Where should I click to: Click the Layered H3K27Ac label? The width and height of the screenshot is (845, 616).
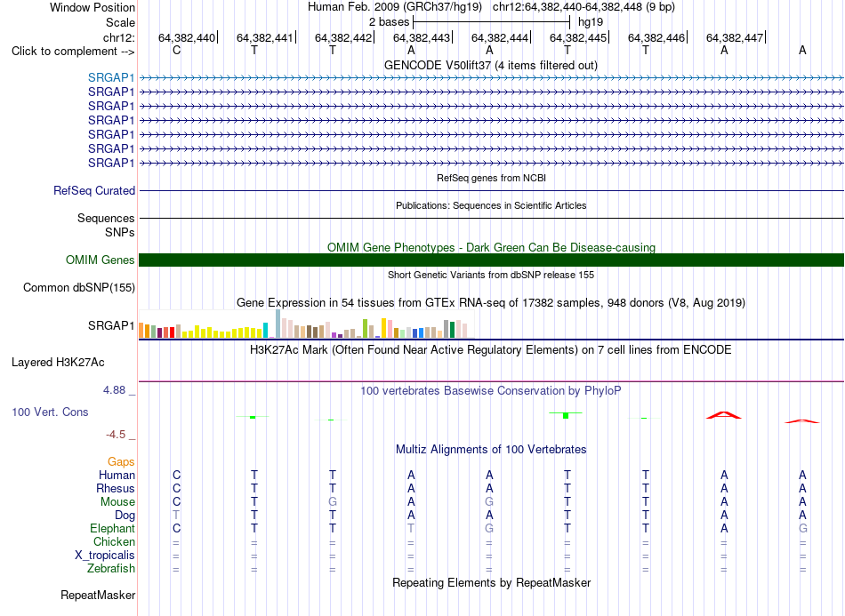(x=58, y=363)
